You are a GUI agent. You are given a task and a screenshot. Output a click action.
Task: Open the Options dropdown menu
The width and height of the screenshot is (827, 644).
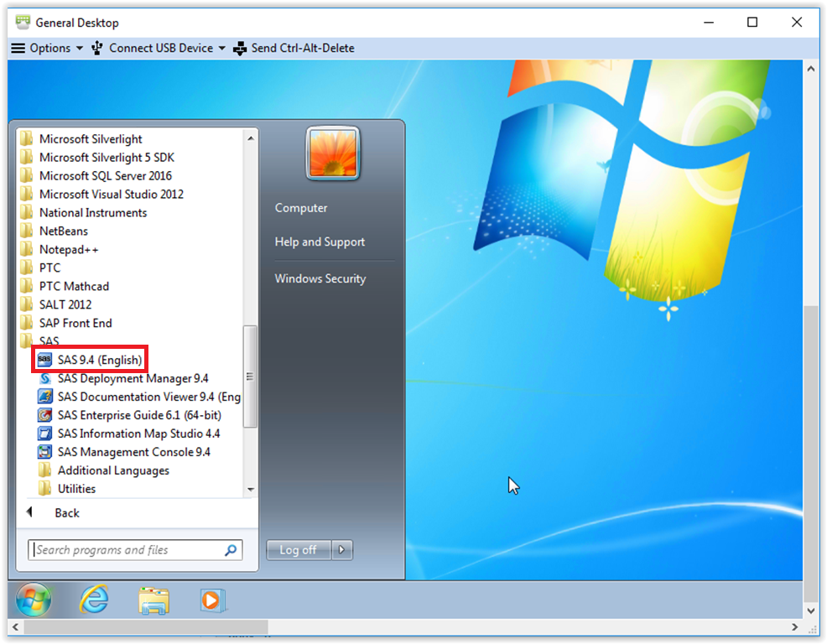[47, 48]
